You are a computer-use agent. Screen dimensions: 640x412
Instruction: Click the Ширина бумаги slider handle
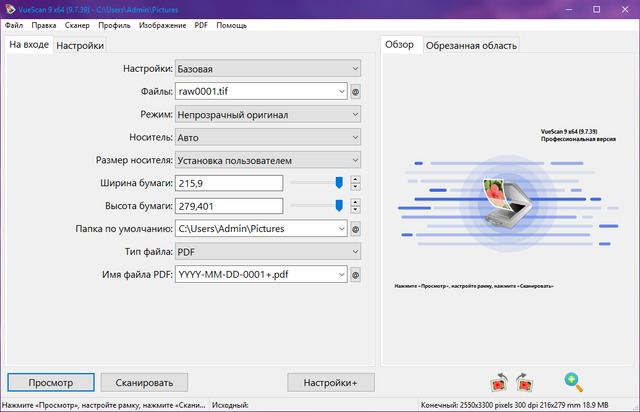tap(339, 182)
